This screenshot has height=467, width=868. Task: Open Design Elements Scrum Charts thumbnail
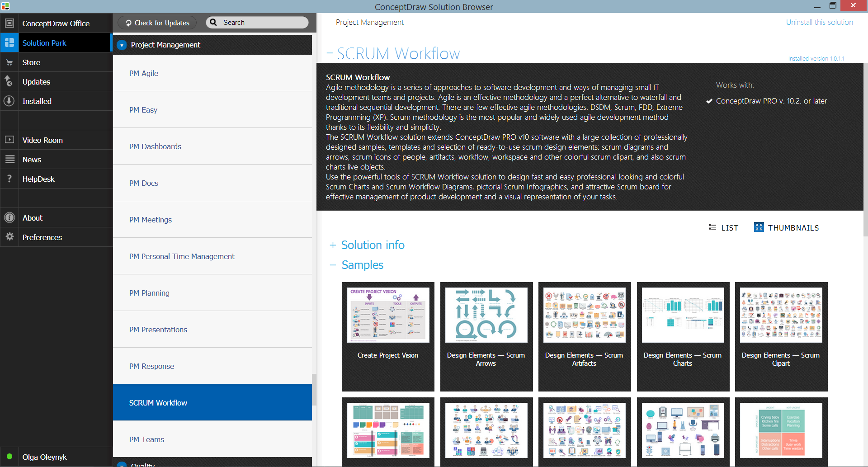tap(683, 336)
